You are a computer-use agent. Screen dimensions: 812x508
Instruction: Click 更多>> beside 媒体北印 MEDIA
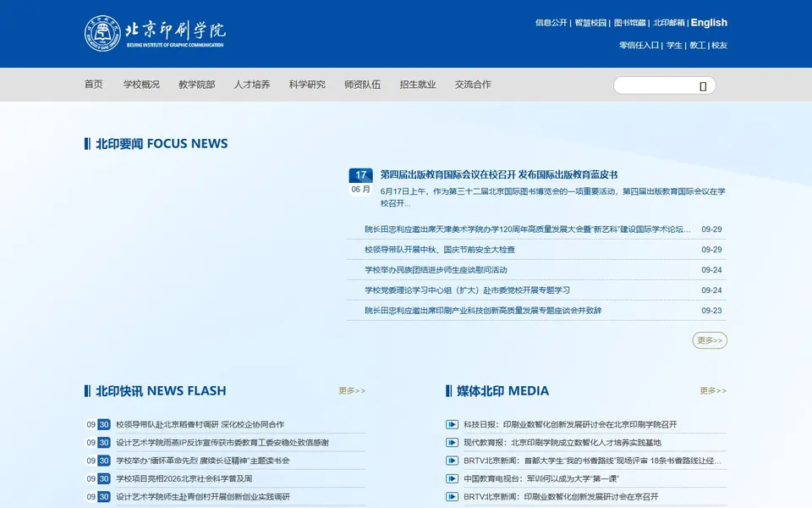click(x=713, y=391)
